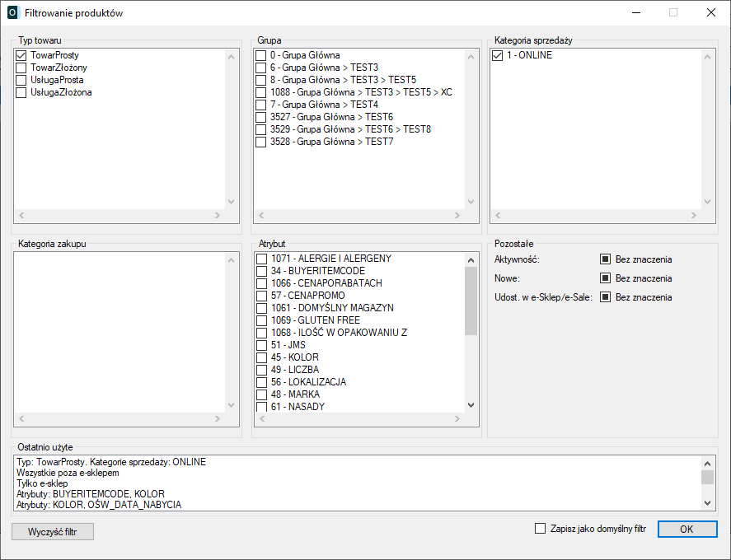This screenshot has width=731, height=560.
Task: Check the 45 - KOLOR attribute
Action: (261, 357)
